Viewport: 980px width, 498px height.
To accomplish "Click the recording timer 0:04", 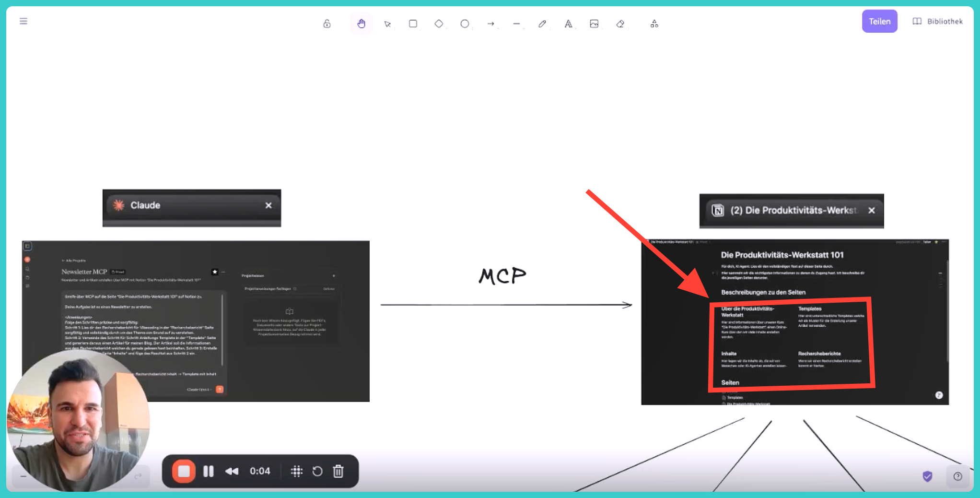I will (260, 471).
